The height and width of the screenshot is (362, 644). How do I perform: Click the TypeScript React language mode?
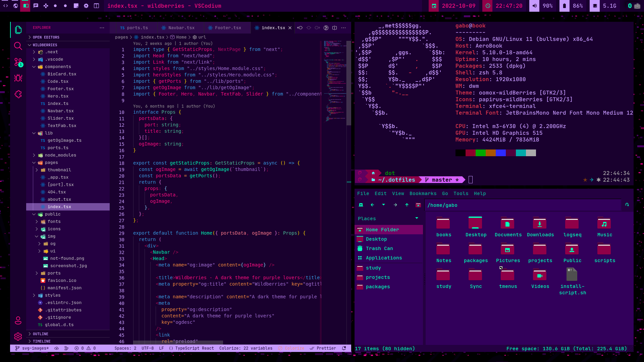pos(192,348)
